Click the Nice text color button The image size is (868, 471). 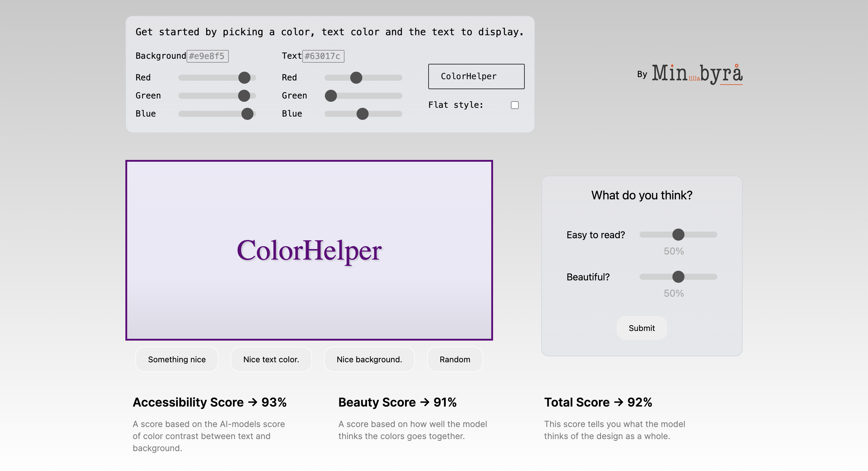271,359
